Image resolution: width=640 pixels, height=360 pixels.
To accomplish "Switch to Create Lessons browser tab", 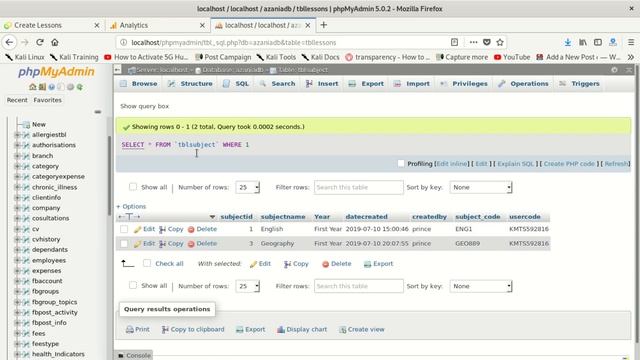I will (x=51, y=25).
